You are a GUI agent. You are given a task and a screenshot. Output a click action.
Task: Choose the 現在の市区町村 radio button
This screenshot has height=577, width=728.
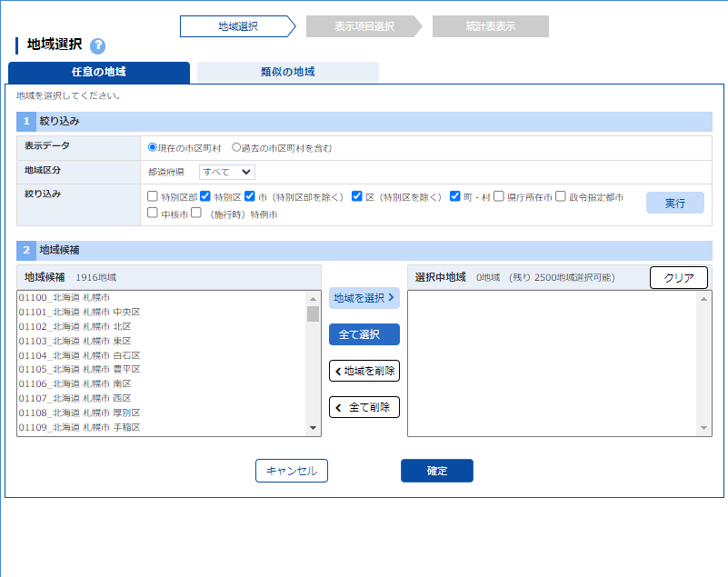153,147
